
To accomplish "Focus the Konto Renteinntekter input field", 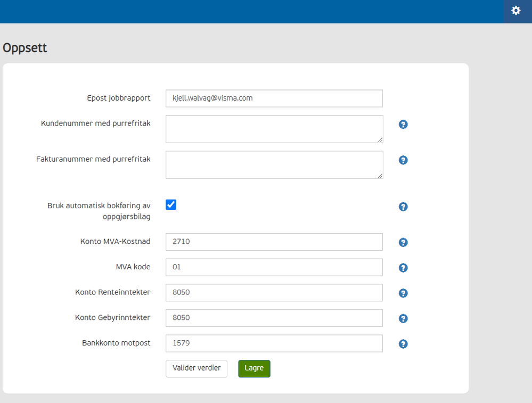I will (x=274, y=292).
